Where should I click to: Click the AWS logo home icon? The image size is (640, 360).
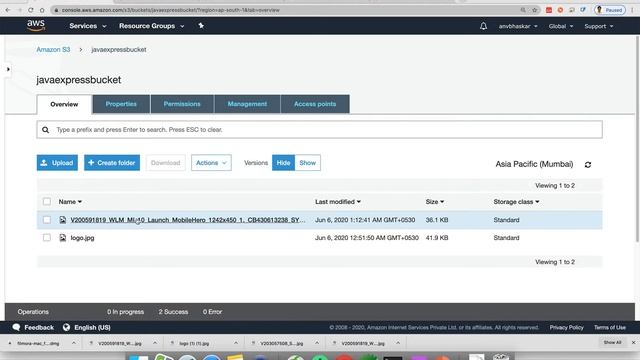[x=36, y=25]
